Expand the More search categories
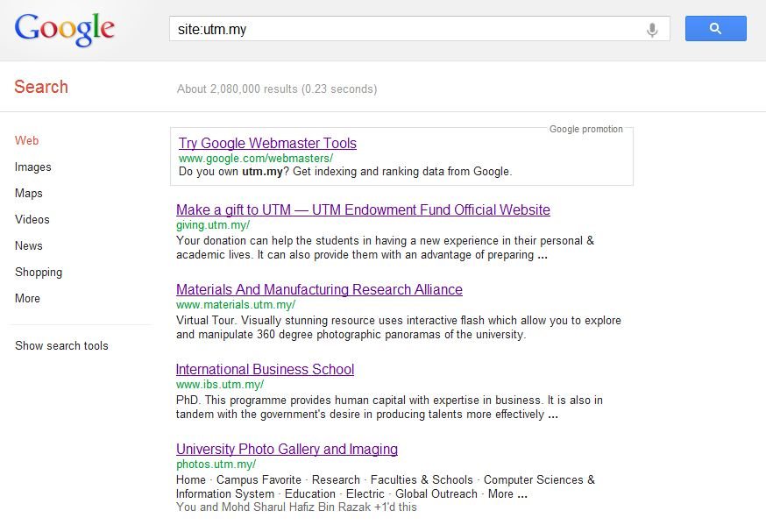 [27, 299]
